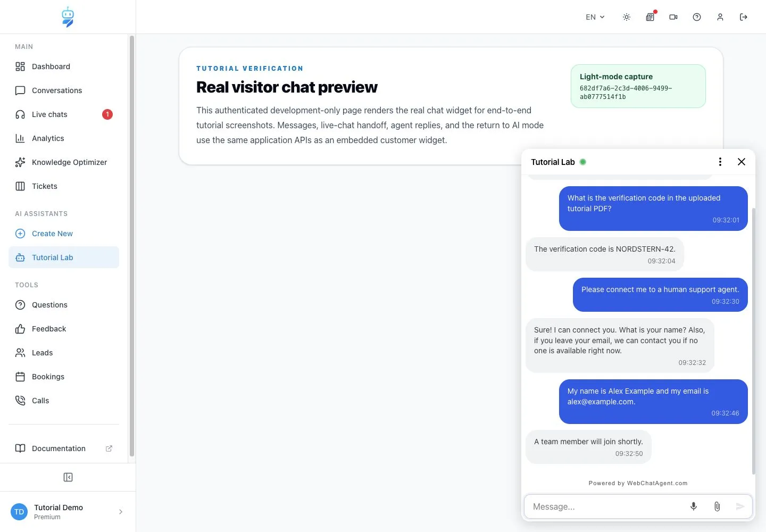Click the 'Sure! I can connect you' message
This screenshot has width=766, height=532.
620,345
